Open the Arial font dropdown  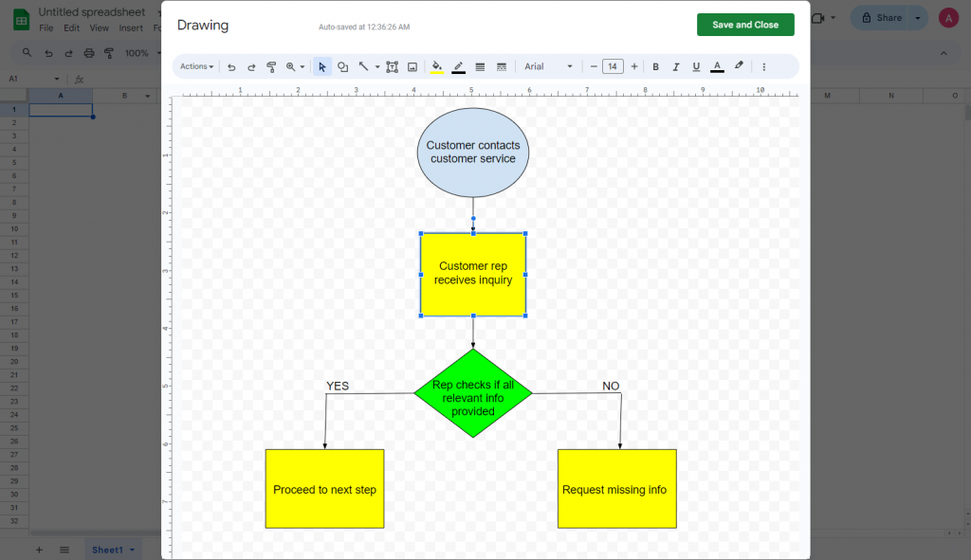548,67
